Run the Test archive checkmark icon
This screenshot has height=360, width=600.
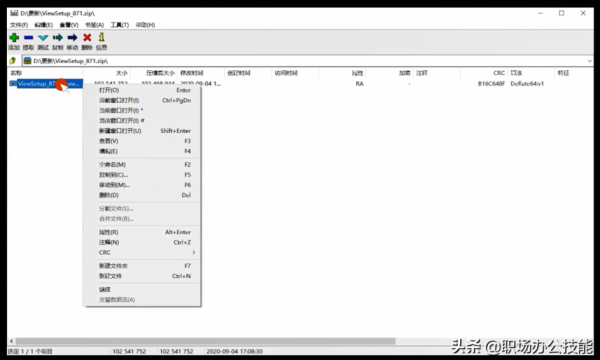pyautogui.click(x=43, y=37)
